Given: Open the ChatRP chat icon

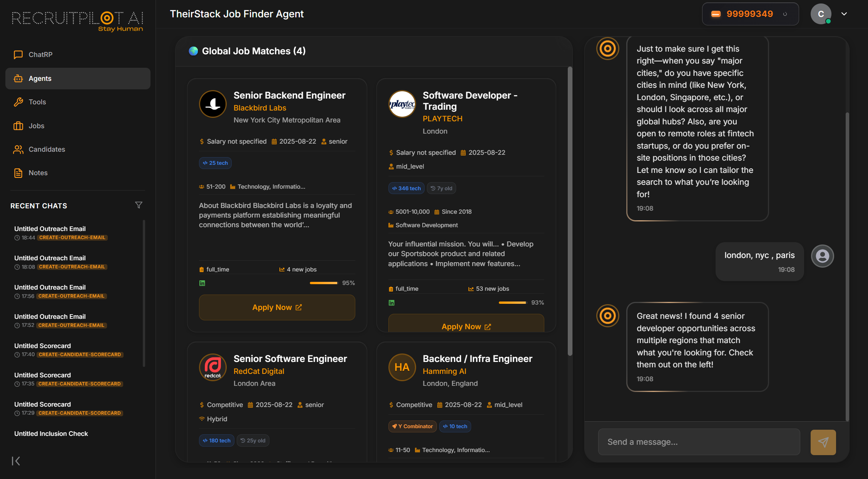Looking at the screenshot, I should coord(18,55).
